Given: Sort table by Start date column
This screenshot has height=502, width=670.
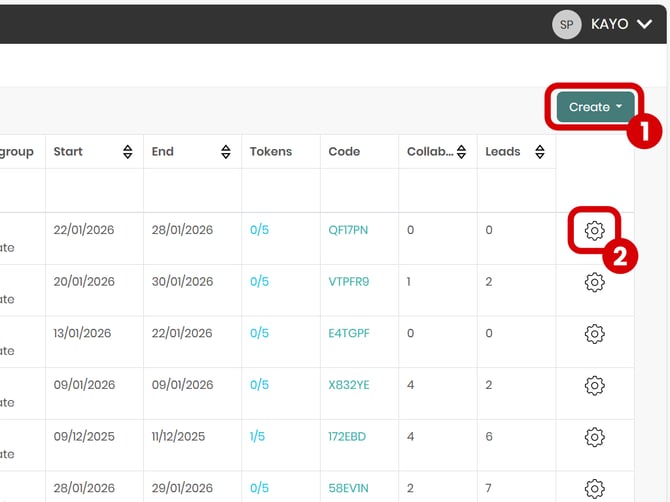Looking at the screenshot, I should pos(128,152).
